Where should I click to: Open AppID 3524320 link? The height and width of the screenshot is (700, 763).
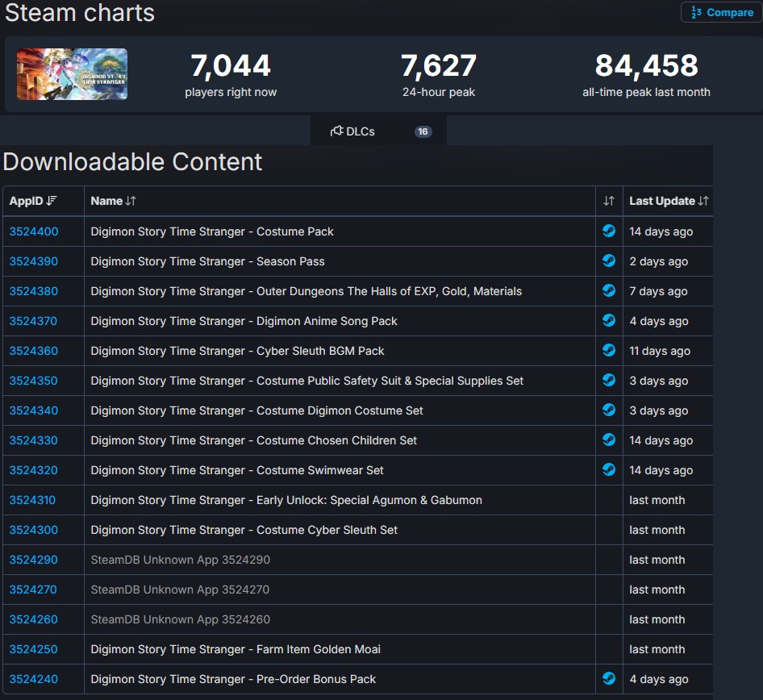click(x=33, y=470)
